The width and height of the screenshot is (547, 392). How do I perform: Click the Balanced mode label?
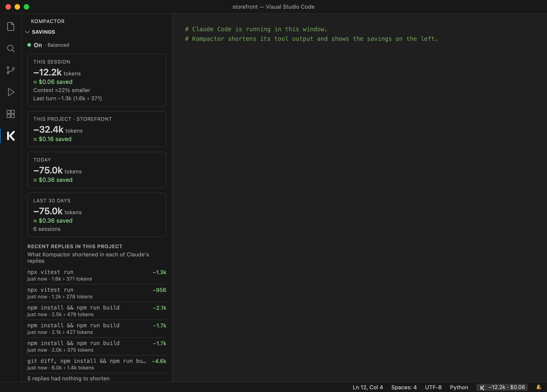coord(58,45)
